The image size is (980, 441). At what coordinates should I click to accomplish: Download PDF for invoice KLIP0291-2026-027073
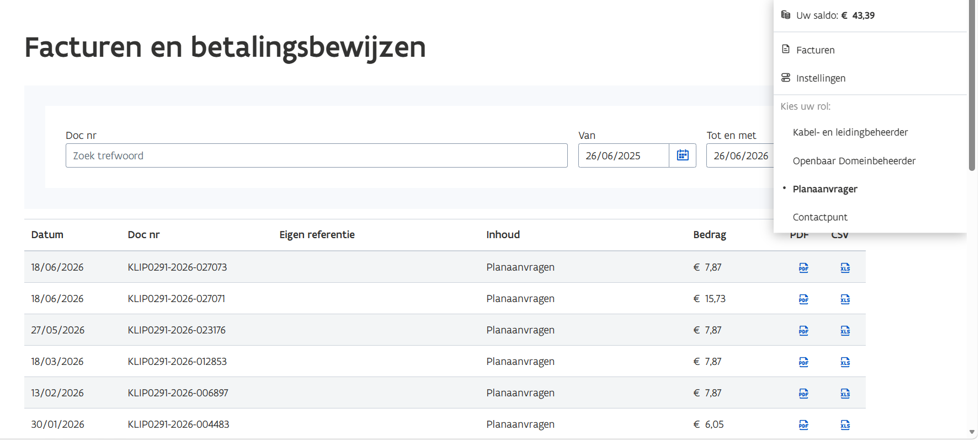pos(803,268)
